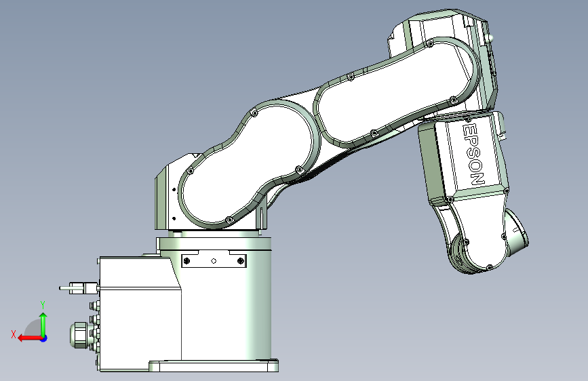This screenshot has height=381, width=588.
Task: Click the red X axis arrow on the triad
Action: 30,338
